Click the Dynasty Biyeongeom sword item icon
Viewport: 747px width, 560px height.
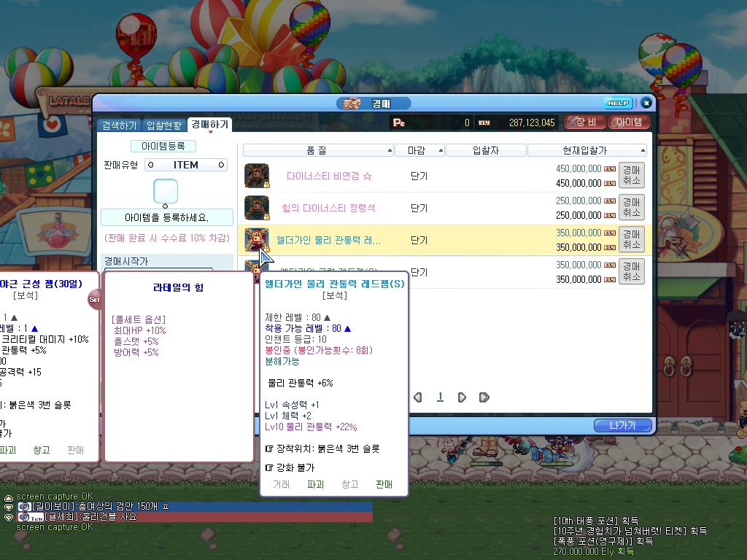[256, 176]
